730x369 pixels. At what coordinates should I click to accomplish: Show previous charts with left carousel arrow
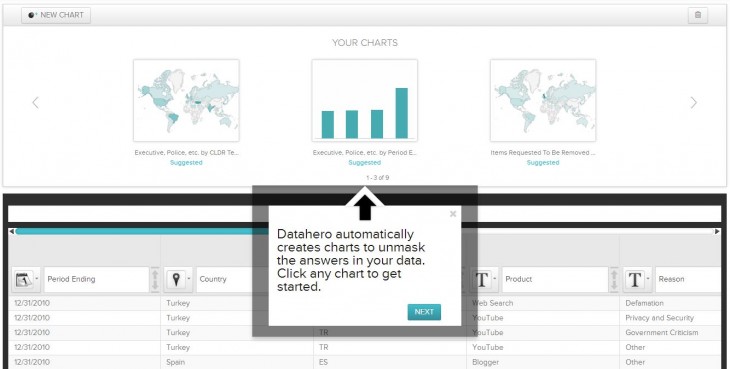35,102
